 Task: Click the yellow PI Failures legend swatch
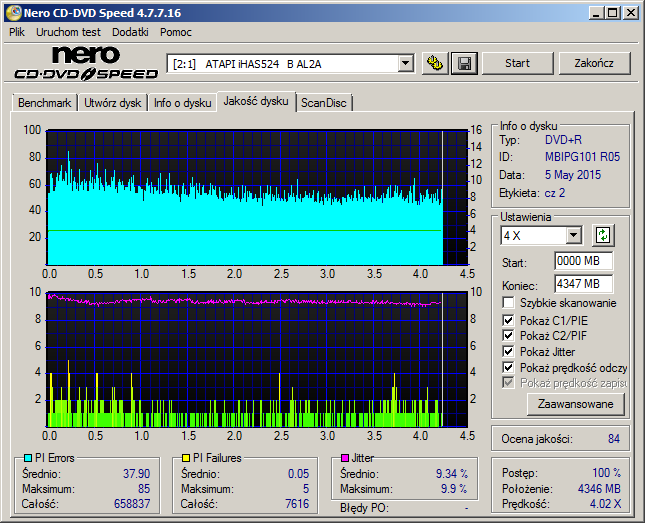click(x=186, y=458)
